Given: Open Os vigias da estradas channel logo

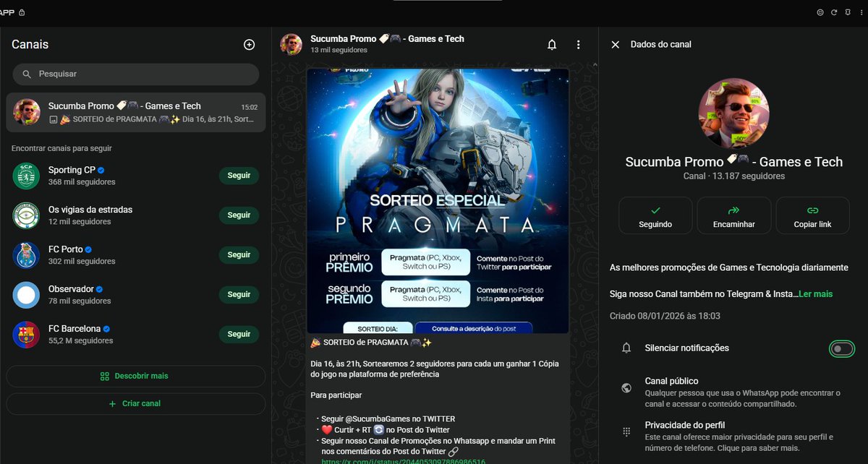Looking at the screenshot, I should pos(26,215).
